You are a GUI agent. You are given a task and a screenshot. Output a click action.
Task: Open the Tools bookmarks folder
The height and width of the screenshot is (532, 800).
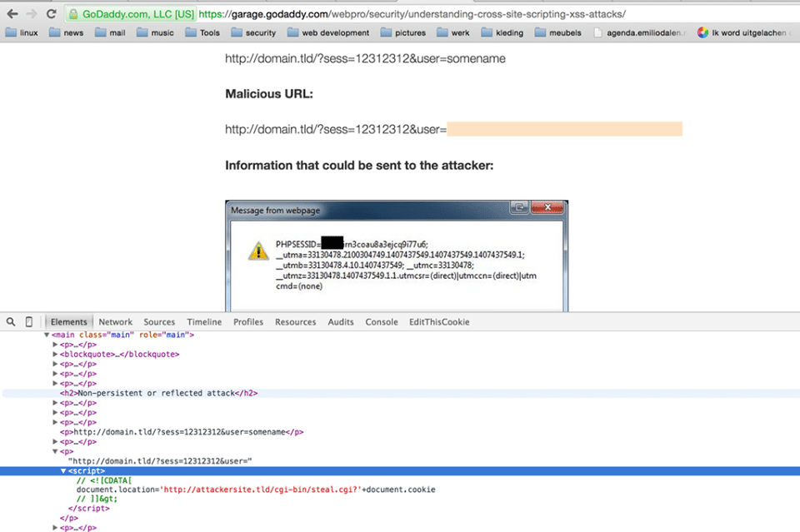(202, 32)
